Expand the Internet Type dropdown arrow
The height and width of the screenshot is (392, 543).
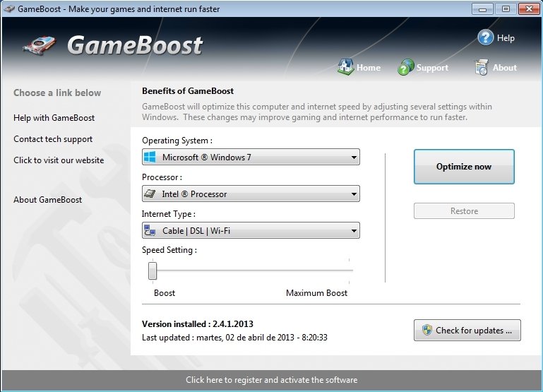[x=354, y=231]
